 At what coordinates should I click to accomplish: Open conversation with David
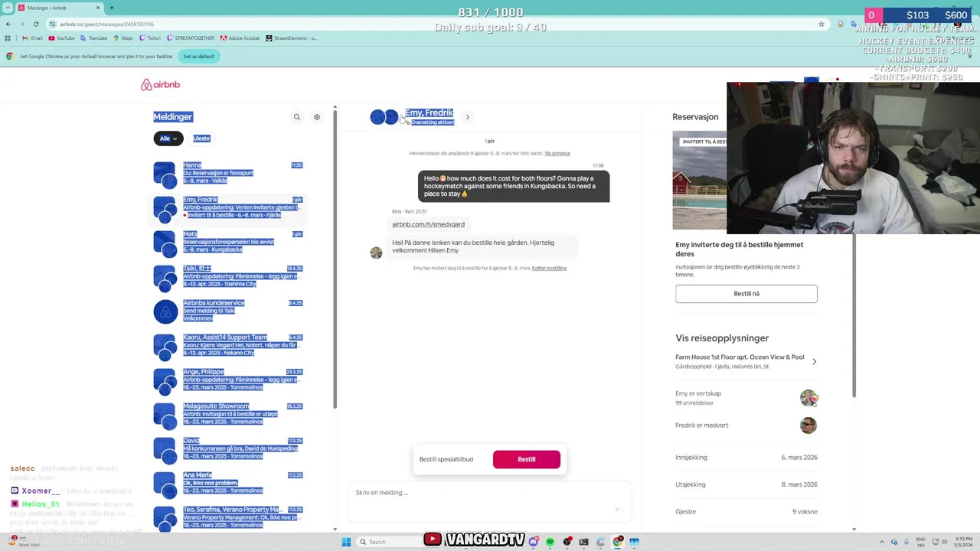228,448
